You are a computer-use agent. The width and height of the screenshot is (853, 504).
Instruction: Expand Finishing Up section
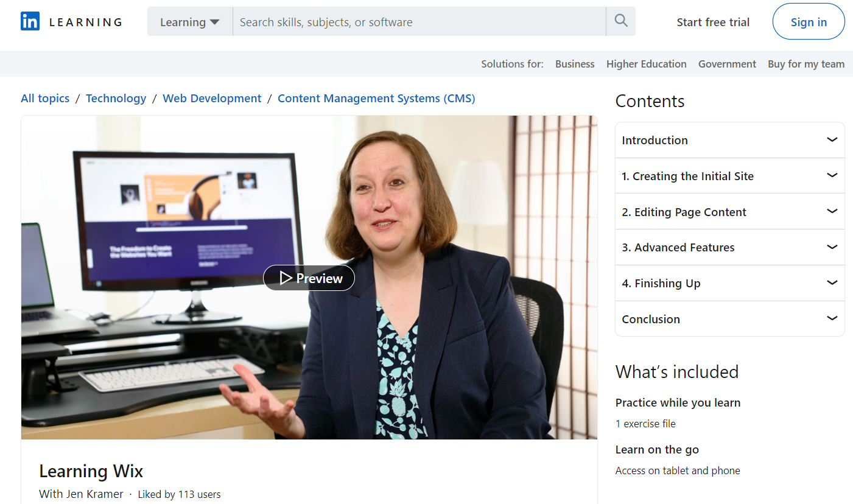730,283
